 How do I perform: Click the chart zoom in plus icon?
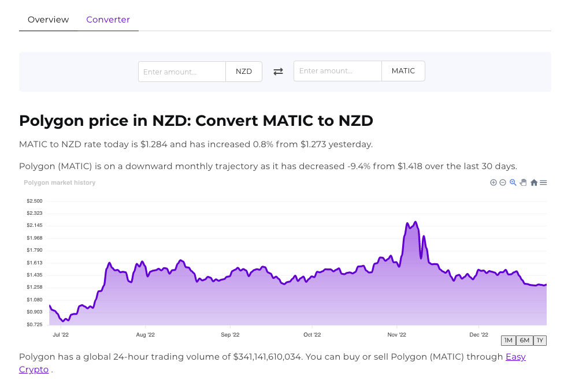pyautogui.click(x=493, y=182)
